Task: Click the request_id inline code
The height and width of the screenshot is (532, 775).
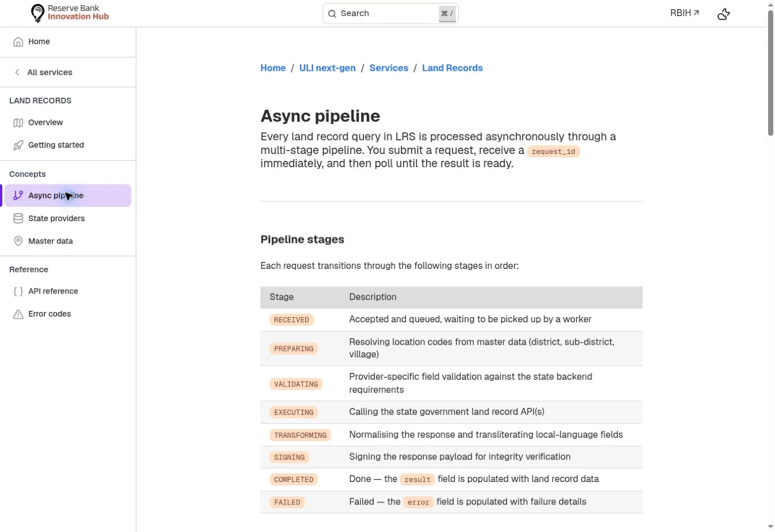Action: point(553,152)
